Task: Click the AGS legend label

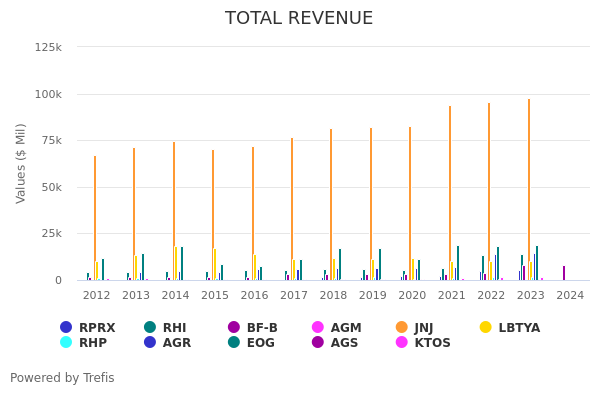Action: (x=344, y=343)
